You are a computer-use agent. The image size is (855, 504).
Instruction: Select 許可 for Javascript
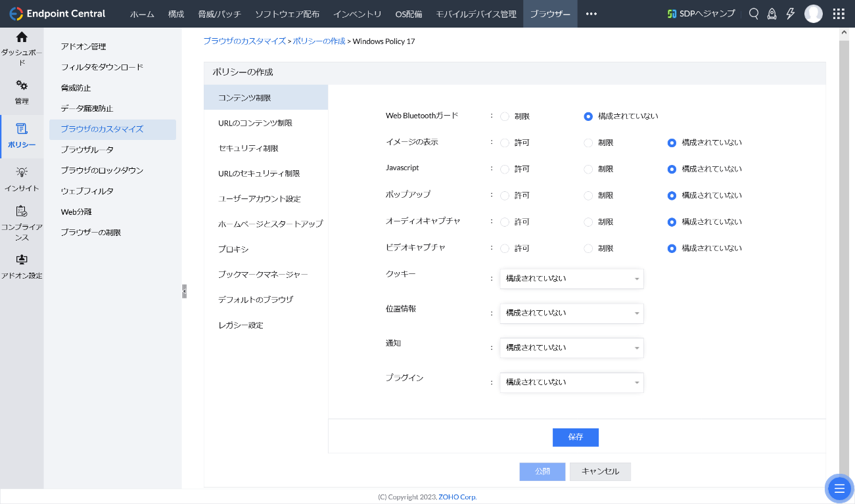point(505,169)
